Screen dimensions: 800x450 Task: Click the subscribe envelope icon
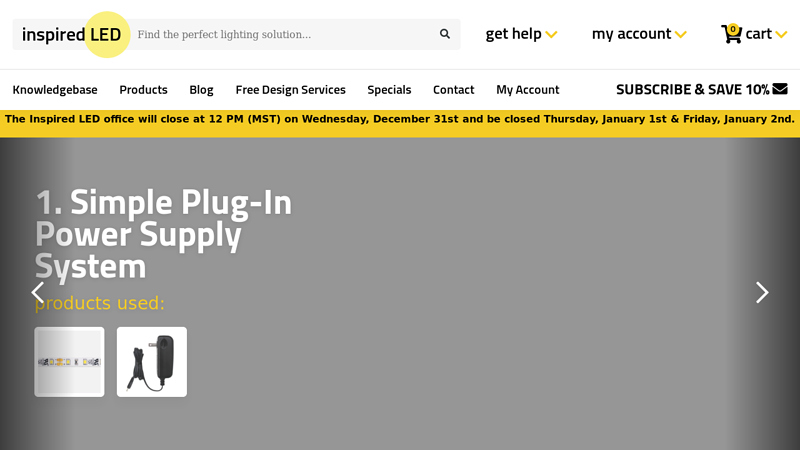click(780, 89)
